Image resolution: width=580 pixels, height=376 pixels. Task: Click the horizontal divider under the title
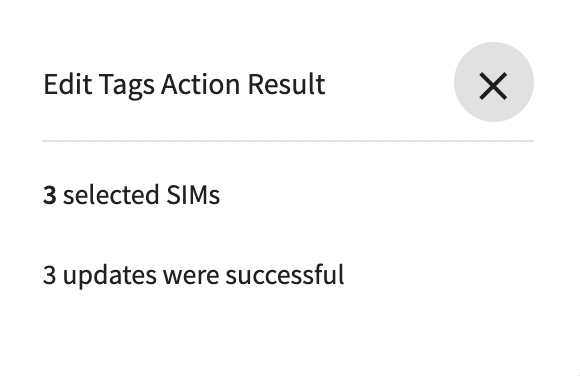click(288, 141)
